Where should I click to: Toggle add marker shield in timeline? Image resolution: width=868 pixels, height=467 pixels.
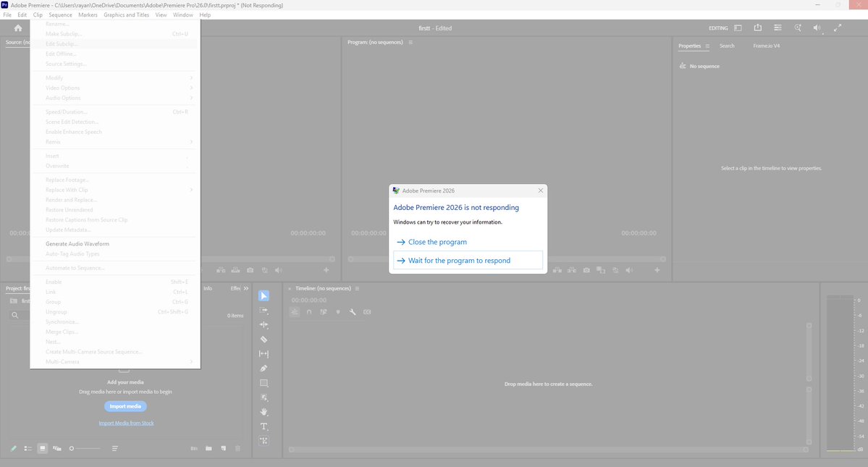pos(337,312)
